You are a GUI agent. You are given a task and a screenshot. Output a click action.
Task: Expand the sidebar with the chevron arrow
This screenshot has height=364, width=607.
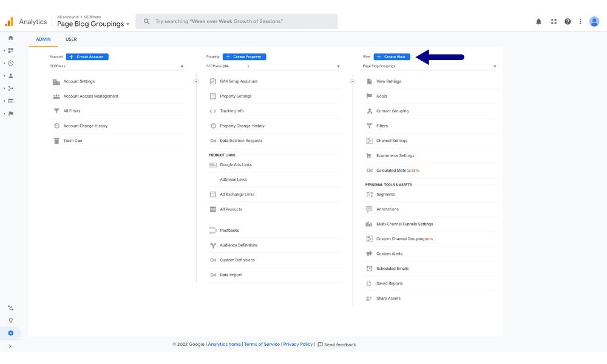[10, 346]
